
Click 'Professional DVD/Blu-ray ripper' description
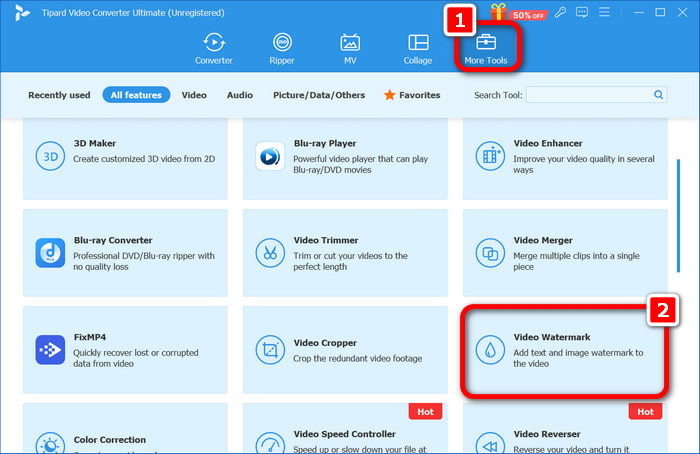(x=144, y=261)
